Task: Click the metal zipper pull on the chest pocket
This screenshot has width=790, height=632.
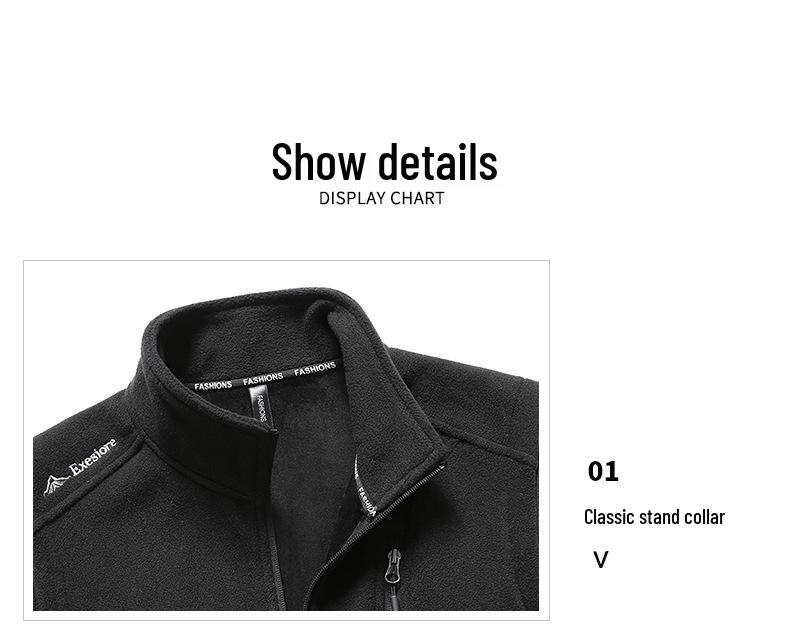Action: coord(393,566)
